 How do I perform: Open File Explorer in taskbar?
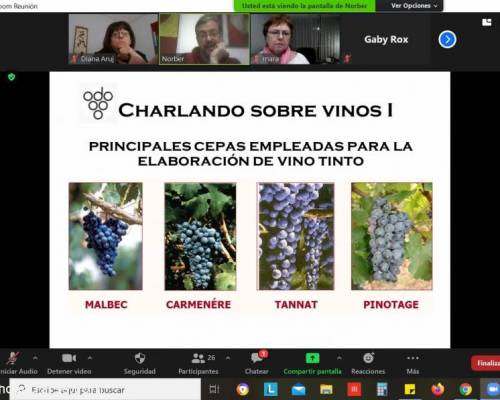[x=326, y=389]
